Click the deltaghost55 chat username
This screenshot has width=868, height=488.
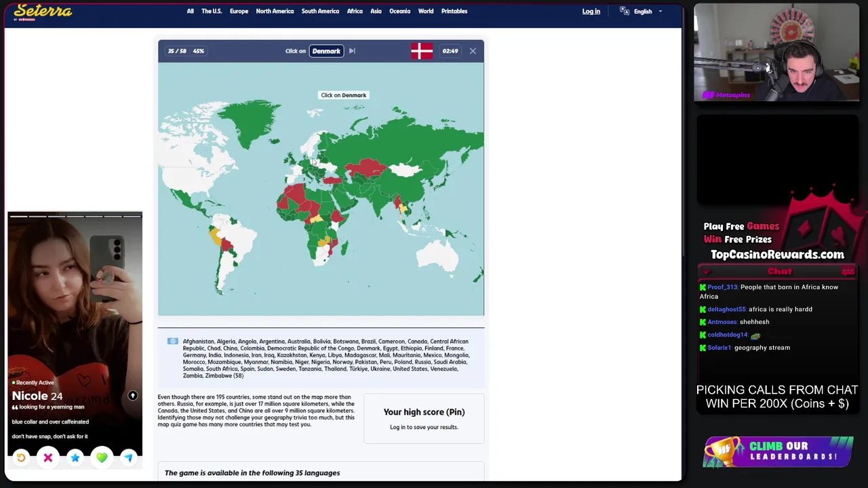[726, 310]
